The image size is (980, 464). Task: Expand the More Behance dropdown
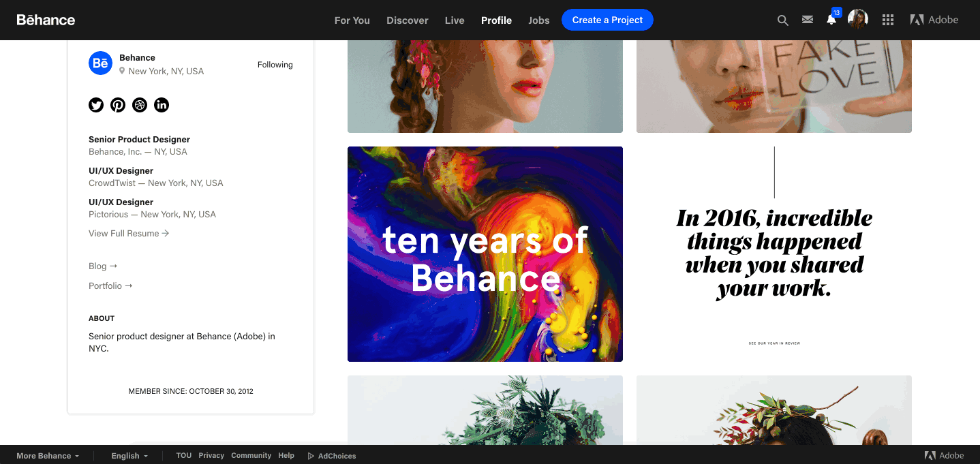click(48, 456)
